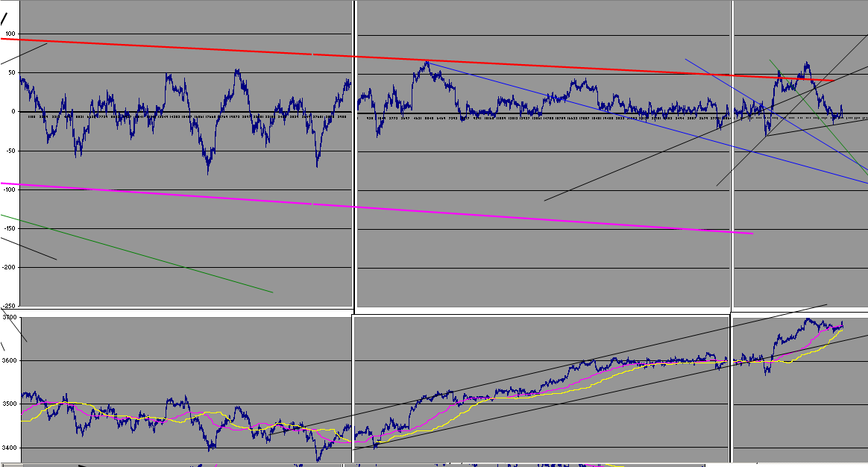The height and width of the screenshot is (467, 868).
Task: Click the "3600" price axis label
Action: (x=10, y=360)
